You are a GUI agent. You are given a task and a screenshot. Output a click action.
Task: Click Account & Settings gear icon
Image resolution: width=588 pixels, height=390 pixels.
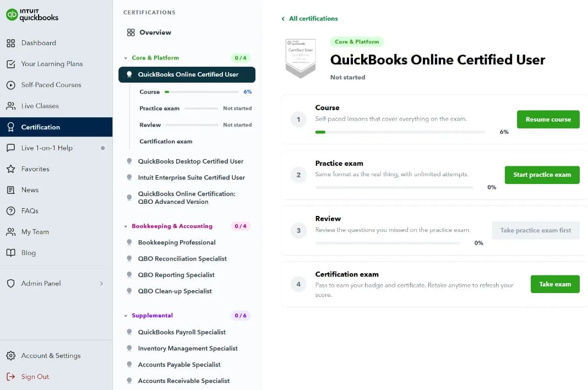click(11, 355)
